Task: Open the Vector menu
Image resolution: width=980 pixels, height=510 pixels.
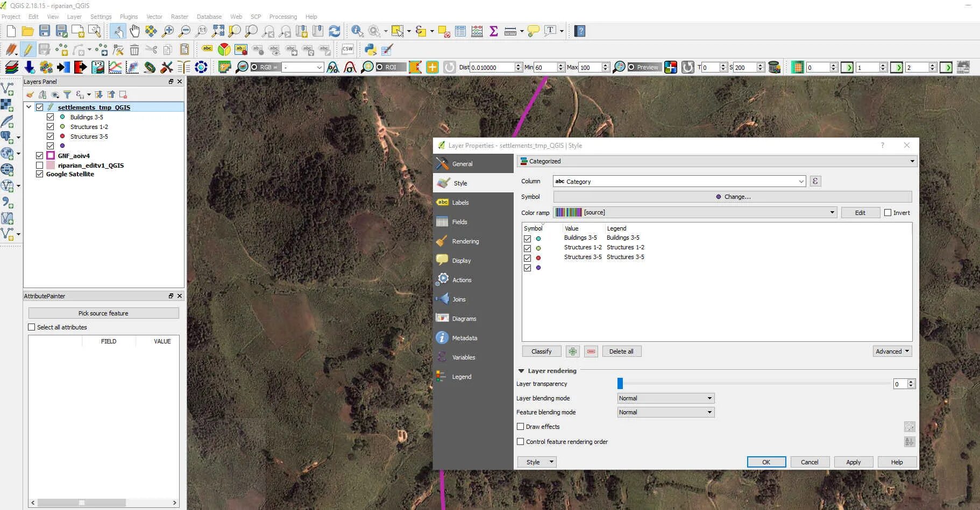Action: [x=154, y=17]
